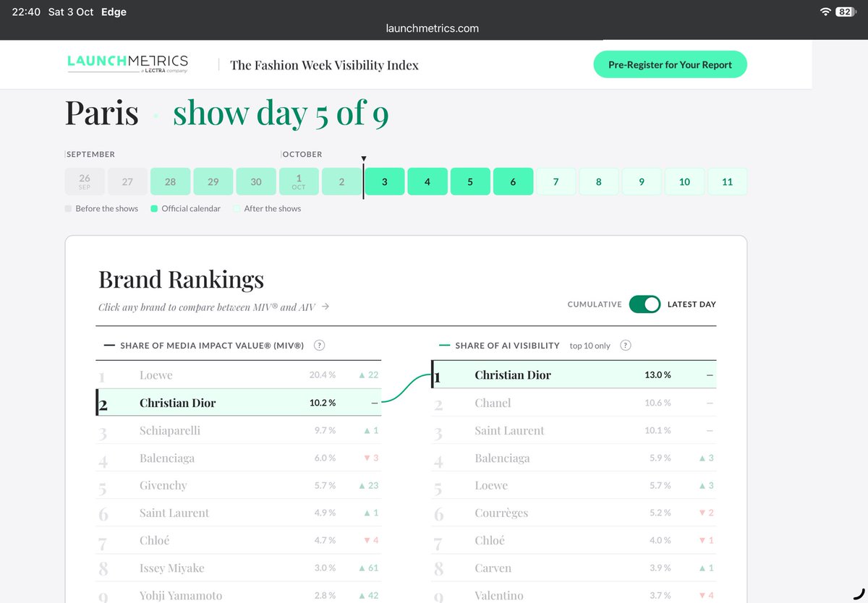Tap the Wi-Fi status icon
Viewport: 868px width, 603px height.
[825, 12]
